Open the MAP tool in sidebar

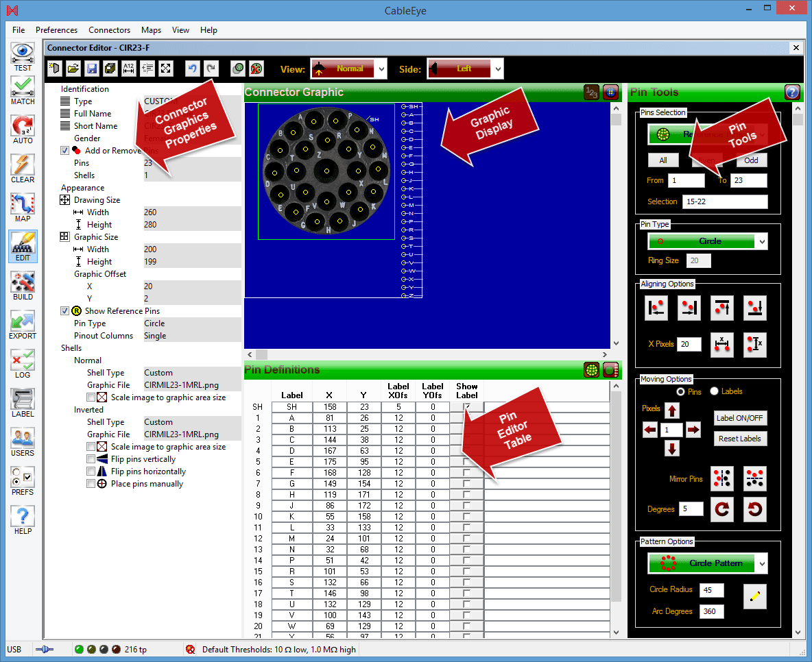[x=23, y=207]
